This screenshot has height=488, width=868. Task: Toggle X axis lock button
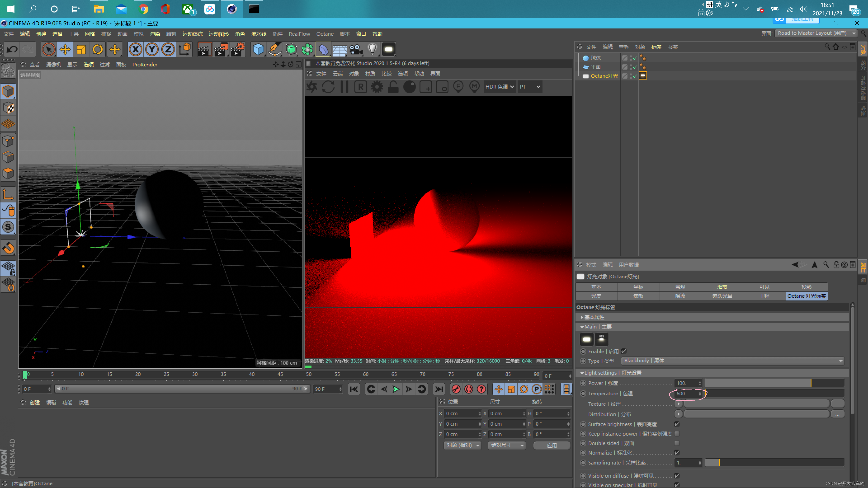click(135, 49)
